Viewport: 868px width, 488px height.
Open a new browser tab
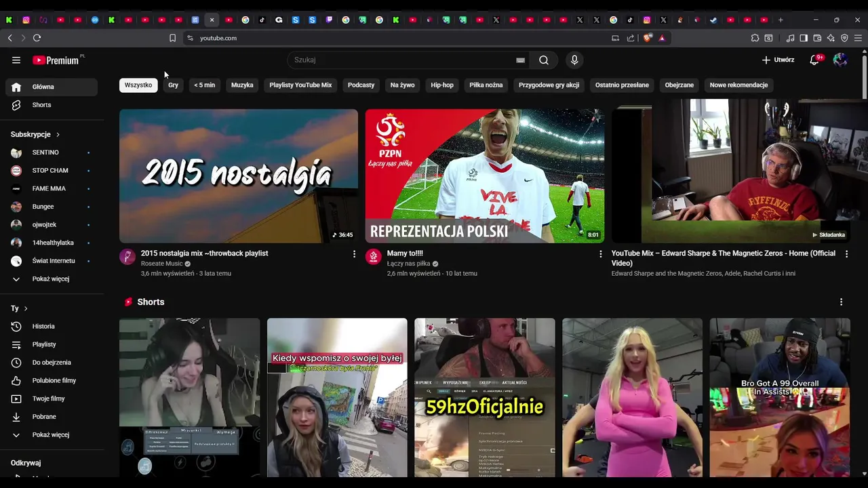781,20
